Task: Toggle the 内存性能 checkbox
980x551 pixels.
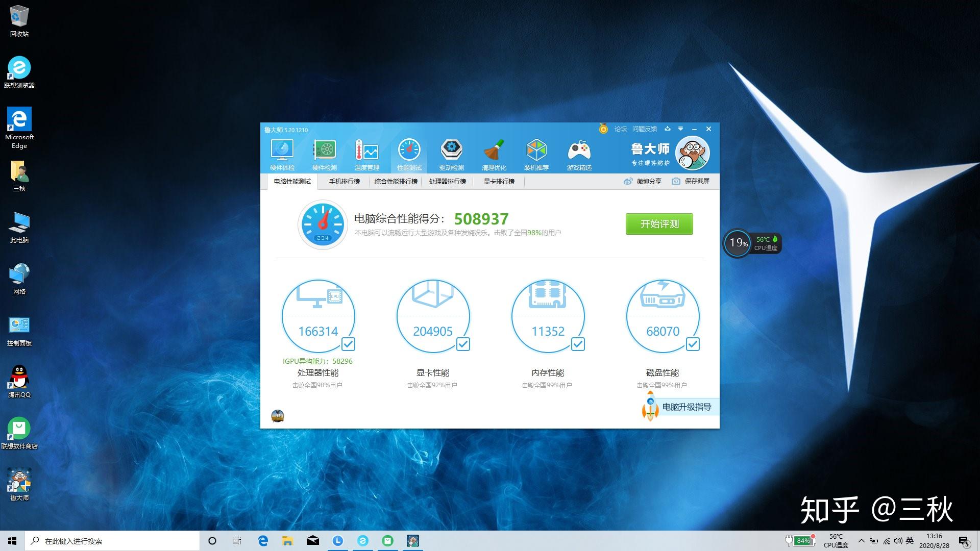Action: point(578,344)
